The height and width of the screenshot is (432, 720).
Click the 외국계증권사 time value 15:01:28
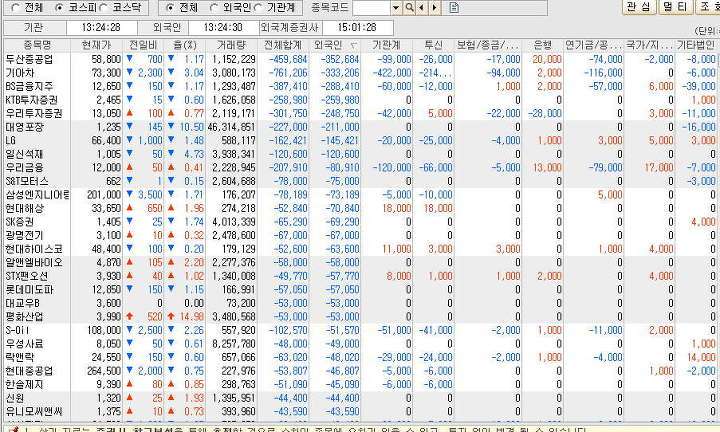click(357, 28)
